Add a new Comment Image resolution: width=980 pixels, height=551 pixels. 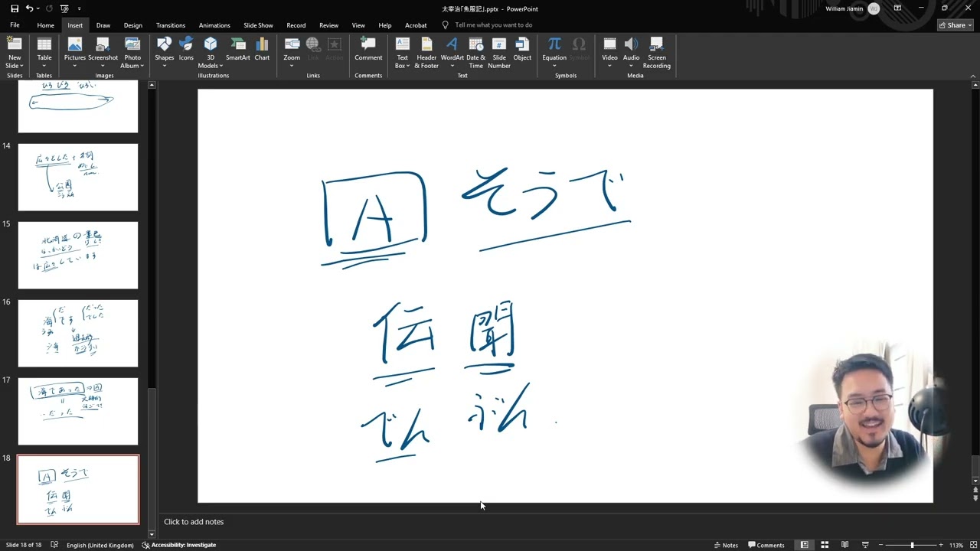coord(368,50)
